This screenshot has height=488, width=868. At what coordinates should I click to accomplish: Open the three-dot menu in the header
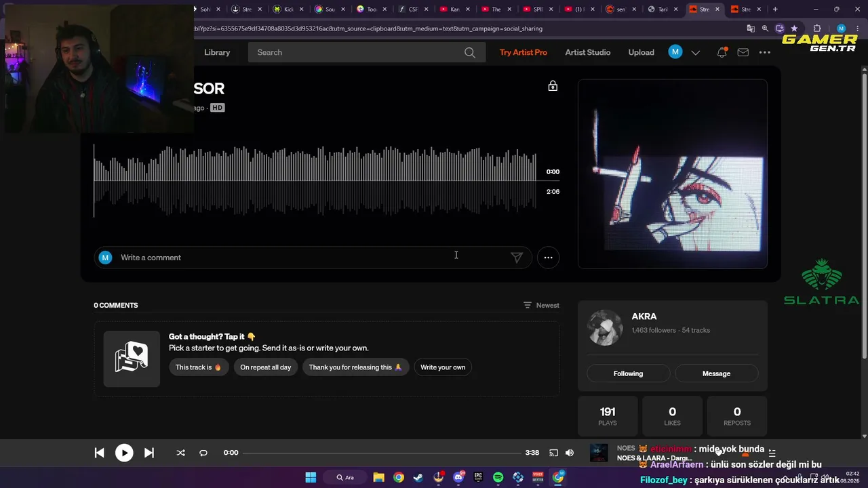765,52
